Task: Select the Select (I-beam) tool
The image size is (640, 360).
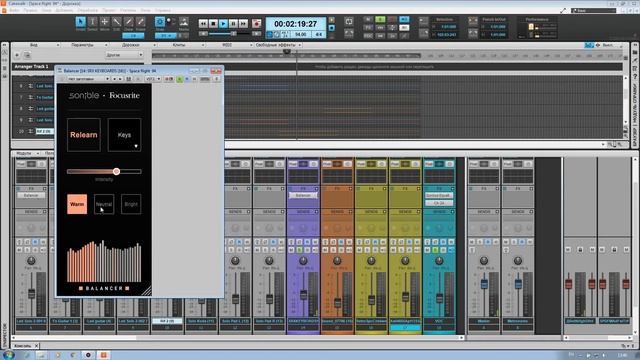Action: pos(93,22)
